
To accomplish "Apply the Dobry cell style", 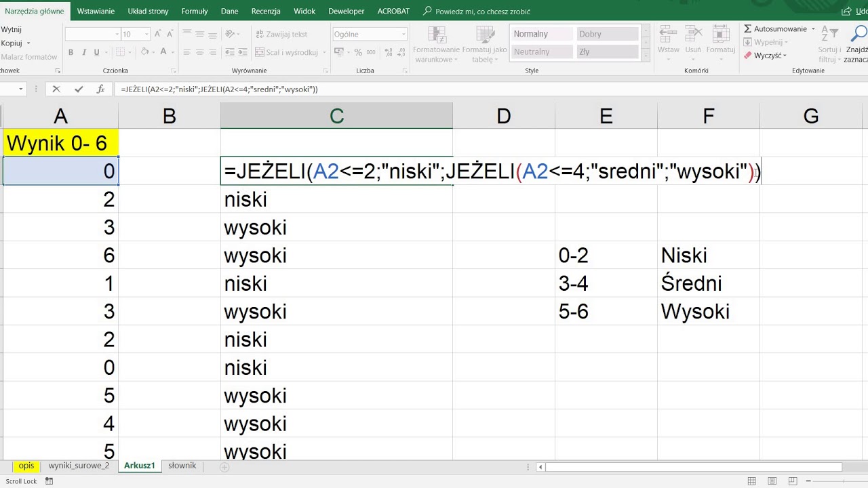I will [x=608, y=34].
